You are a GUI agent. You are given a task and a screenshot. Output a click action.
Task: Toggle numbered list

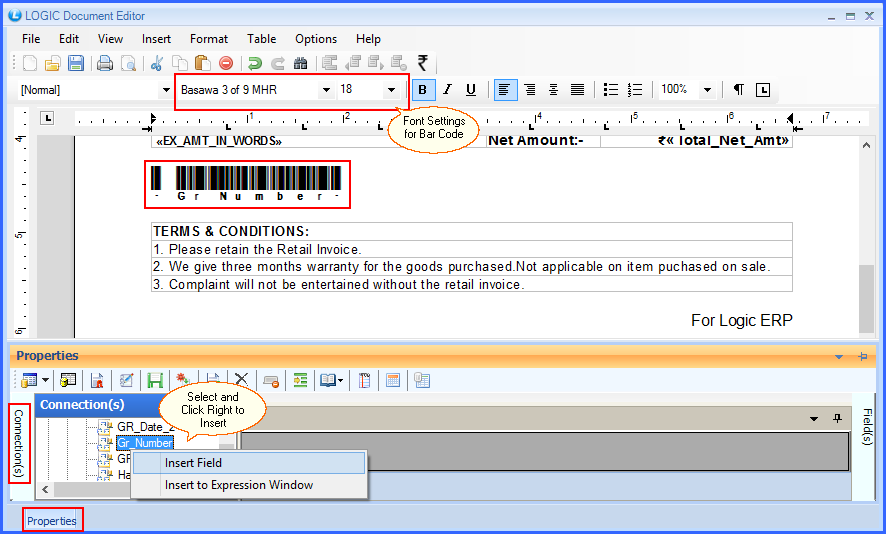tap(635, 89)
